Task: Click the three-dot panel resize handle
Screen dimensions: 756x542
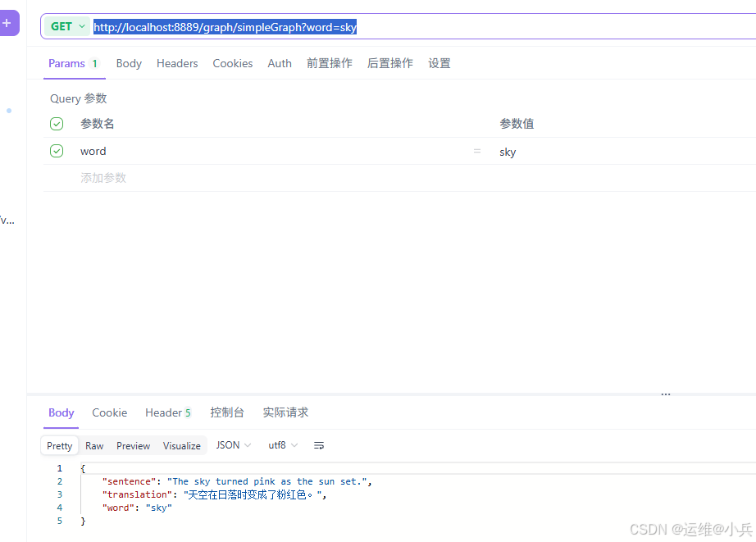Action: pyautogui.click(x=666, y=394)
